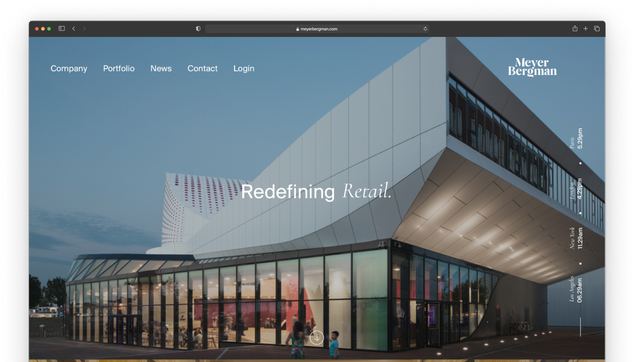Maximize the window with green button
The width and height of the screenshot is (644, 362).
point(49,29)
